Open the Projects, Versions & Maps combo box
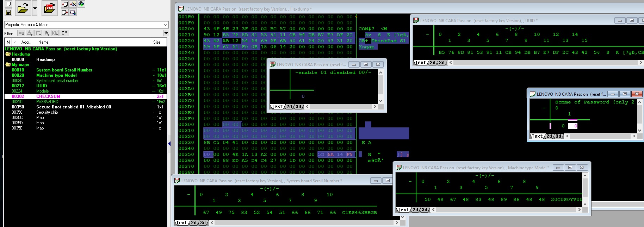The image size is (644, 227). (x=86, y=25)
